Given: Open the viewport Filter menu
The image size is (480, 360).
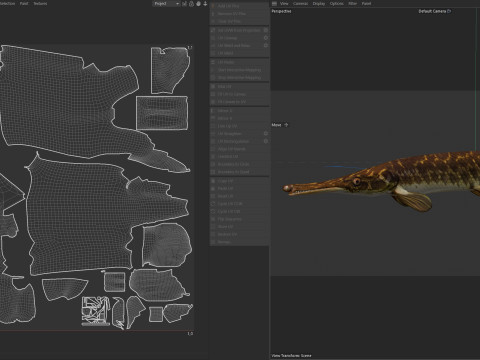Looking at the screenshot, I should tap(352, 3).
